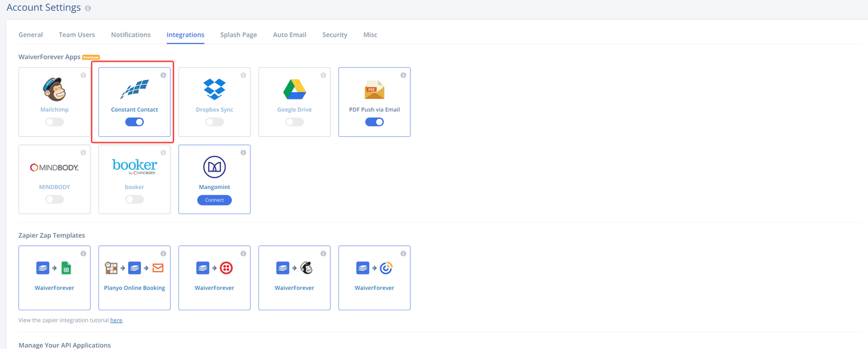Open info icon on Google Drive card
The image size is (868, 349).
[x=323, y=75]
